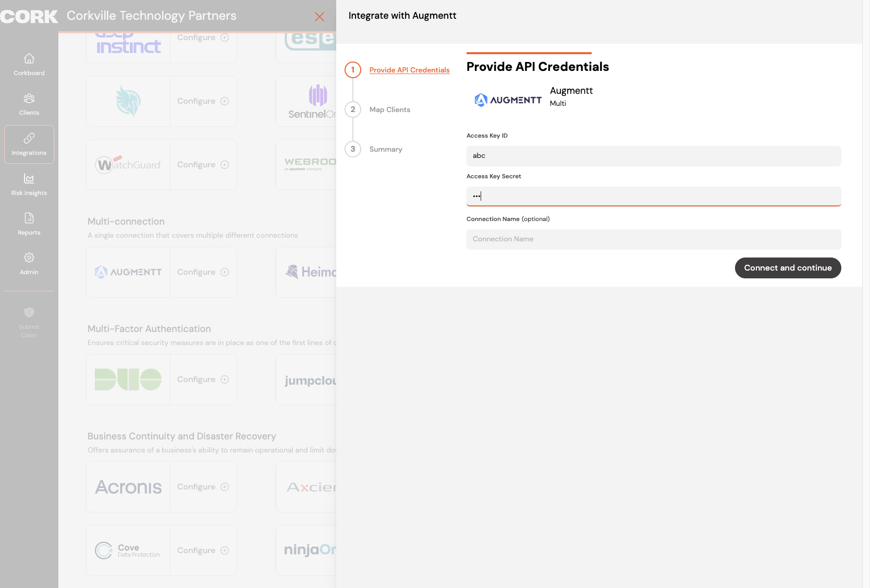Click the JumpCloud integration logo
The image size is (870, 588).
[x=311, y=381]
